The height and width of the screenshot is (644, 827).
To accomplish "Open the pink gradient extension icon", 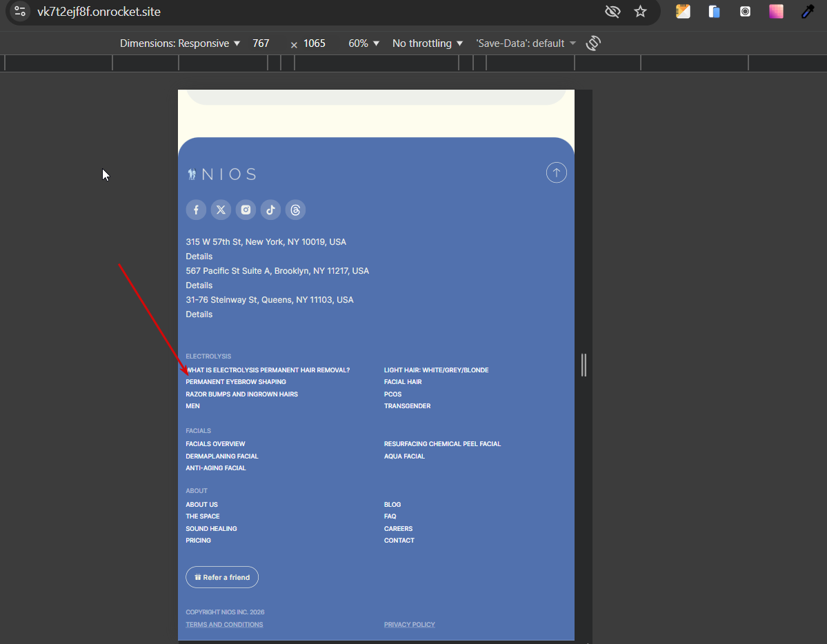I will tap(777, 12).
